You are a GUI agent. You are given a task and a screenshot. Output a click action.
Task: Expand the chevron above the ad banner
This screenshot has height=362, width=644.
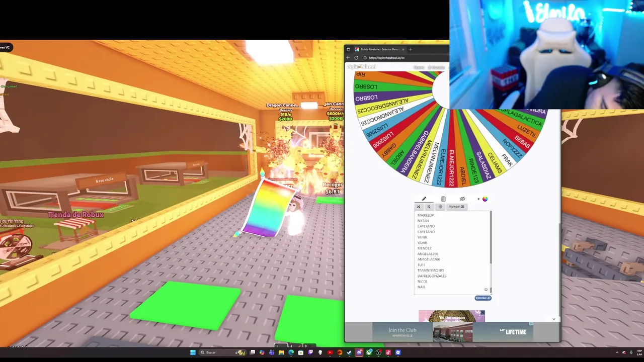(554, 319)
